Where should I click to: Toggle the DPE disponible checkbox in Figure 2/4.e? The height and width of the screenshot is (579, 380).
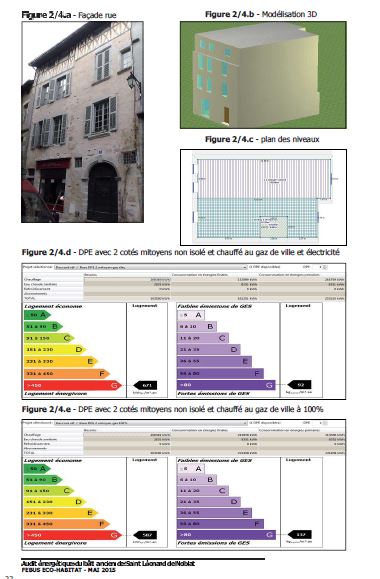click(x=251, y=422)
